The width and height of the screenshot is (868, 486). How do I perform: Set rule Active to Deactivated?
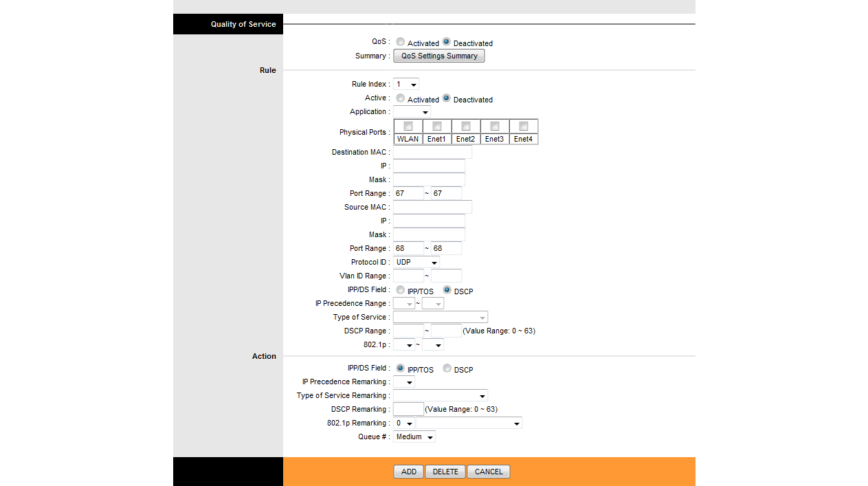tap(447, 98)
